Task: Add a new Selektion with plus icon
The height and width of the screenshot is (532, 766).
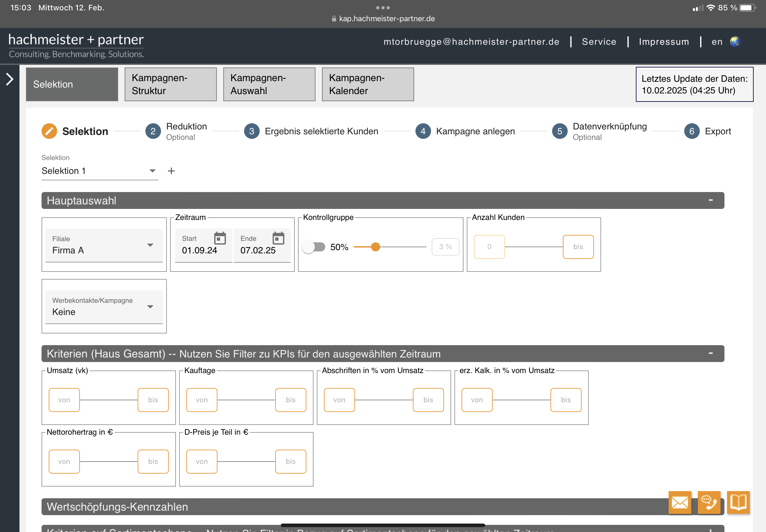Action: 171,171
